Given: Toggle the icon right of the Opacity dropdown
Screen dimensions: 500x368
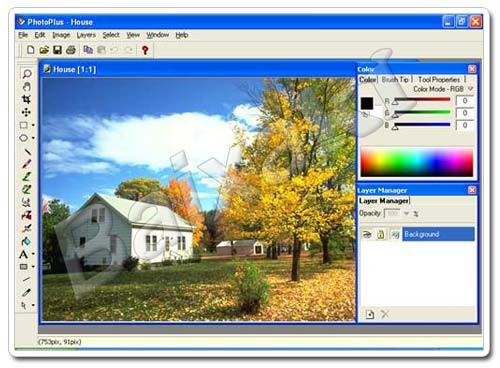Looking at the screenshot, I should tap(416, 214).
